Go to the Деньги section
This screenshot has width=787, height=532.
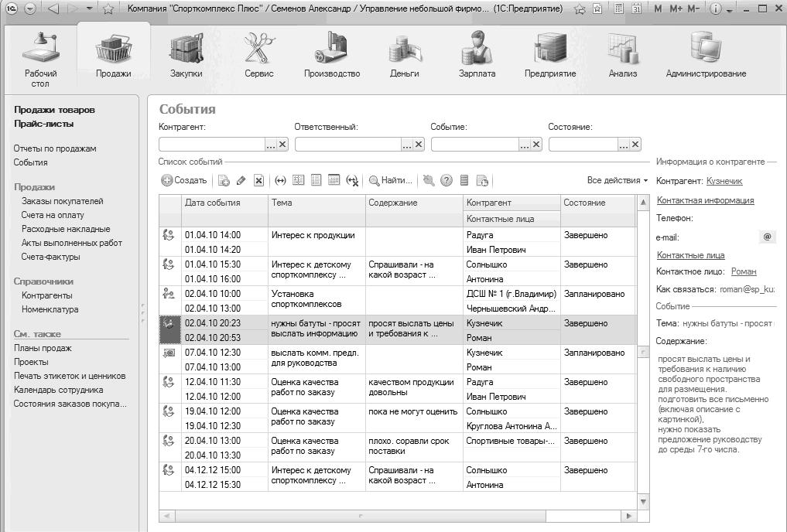(404, 56)
